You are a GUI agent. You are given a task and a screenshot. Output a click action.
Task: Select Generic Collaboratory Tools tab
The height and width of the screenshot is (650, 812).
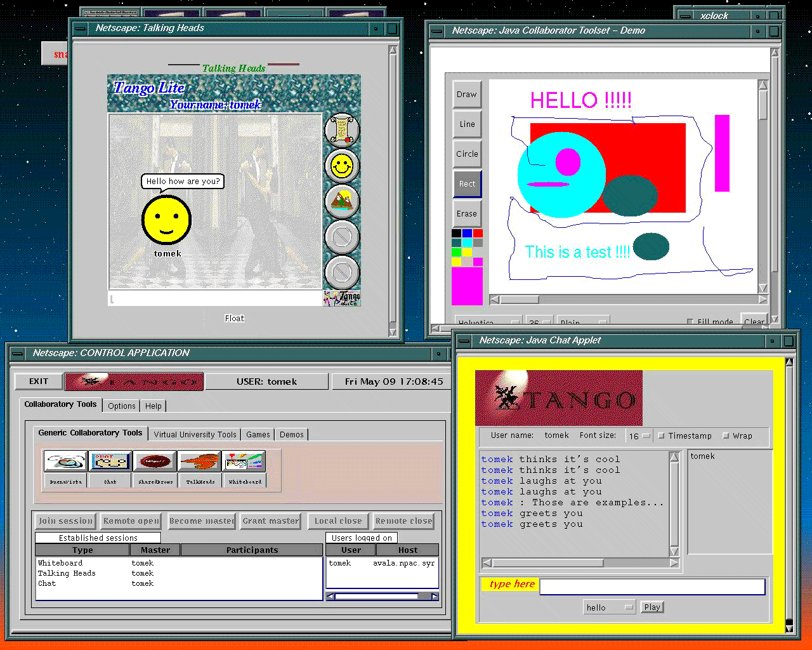pos(90,433)
